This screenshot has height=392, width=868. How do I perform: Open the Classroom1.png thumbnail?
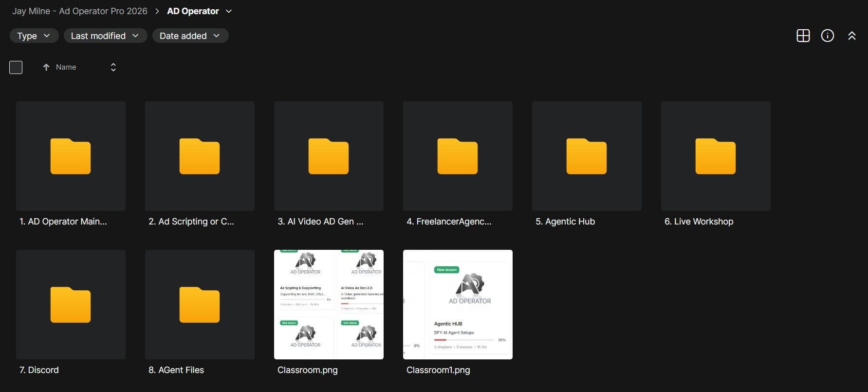coord(458,304)
